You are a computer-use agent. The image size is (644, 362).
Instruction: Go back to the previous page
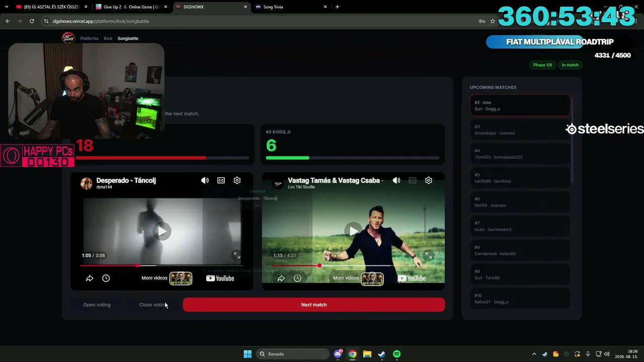click(8, 21)
